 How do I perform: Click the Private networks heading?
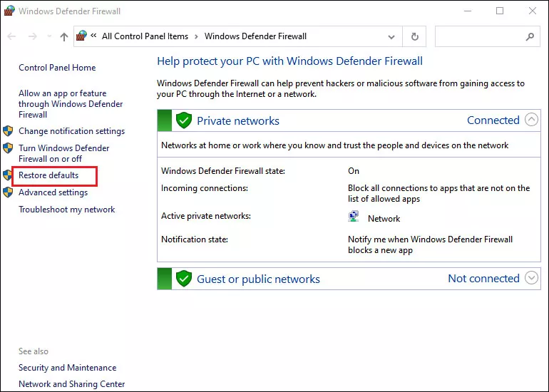coord(238,120)
